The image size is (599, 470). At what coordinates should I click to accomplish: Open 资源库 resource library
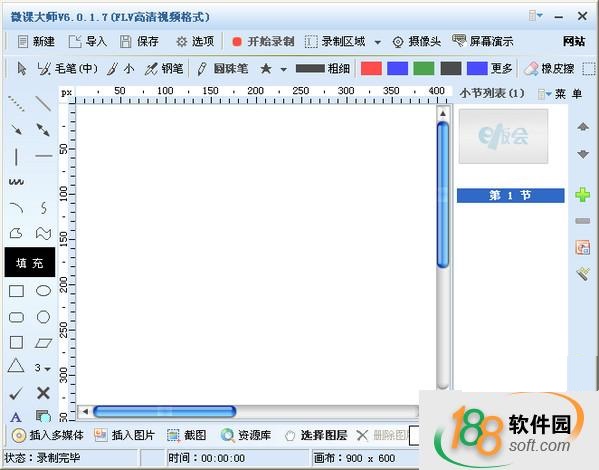pyautogui.click(x=246, y=435)
